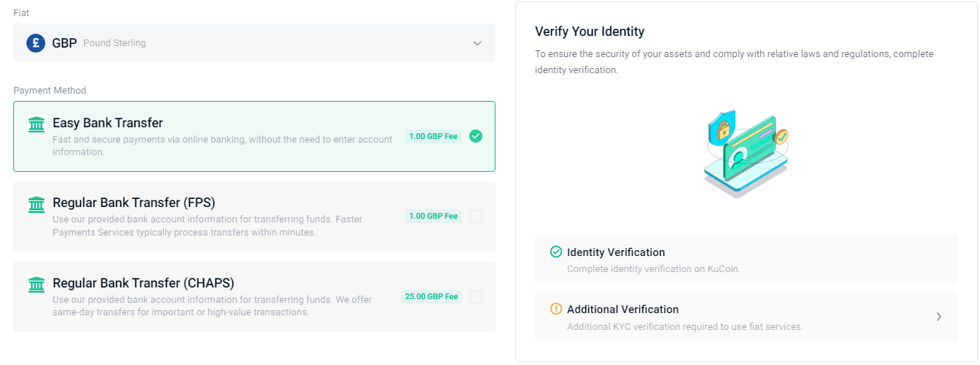Open the GBP Pound Sterling selector
Viewport: 980px width, 365px height.
[254, 43]
